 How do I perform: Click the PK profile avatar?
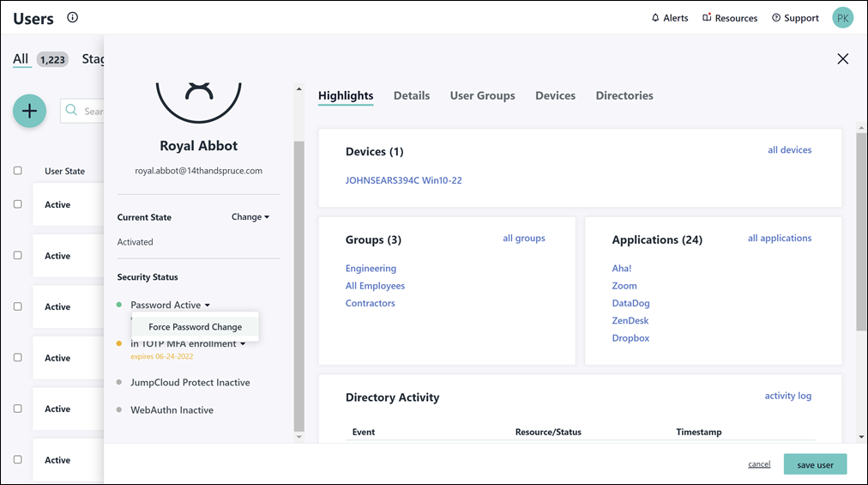842,18
